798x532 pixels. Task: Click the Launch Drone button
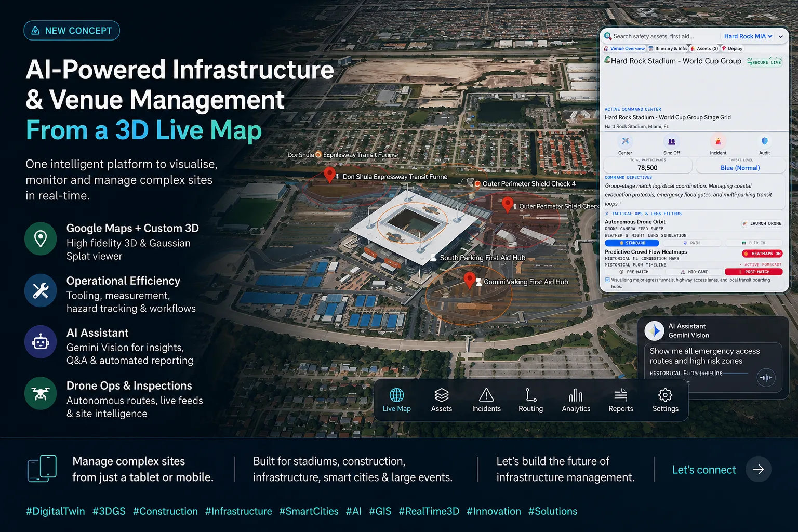click(x=762, y=223)
